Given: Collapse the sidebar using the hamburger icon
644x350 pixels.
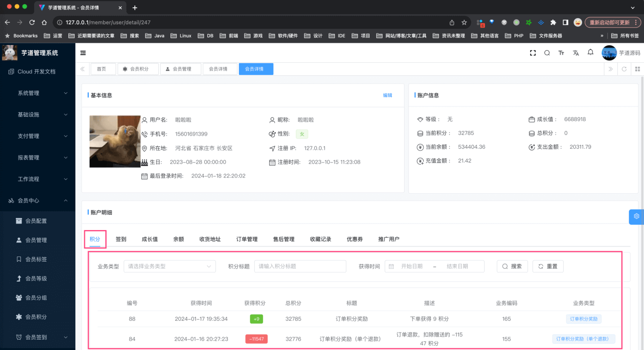Looking at the screenshot, I should 83,53.
